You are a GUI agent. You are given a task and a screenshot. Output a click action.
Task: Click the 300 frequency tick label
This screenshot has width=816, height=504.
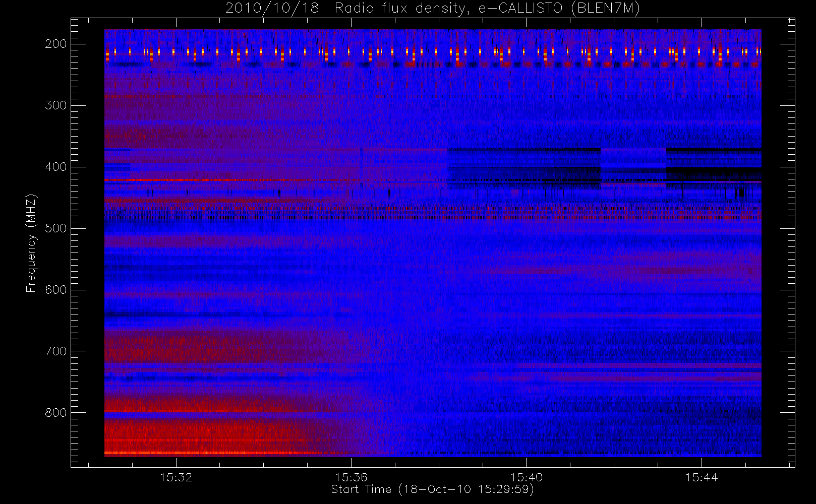56,105
